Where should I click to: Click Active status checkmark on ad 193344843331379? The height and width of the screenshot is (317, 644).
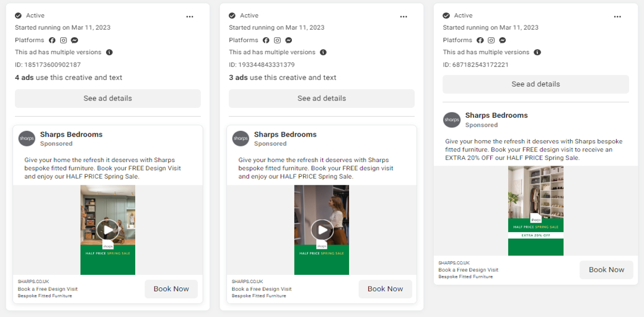[x=232, y=16]
